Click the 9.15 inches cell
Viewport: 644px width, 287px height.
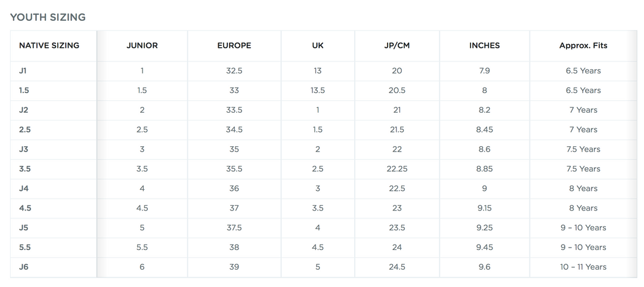point(484,208)
